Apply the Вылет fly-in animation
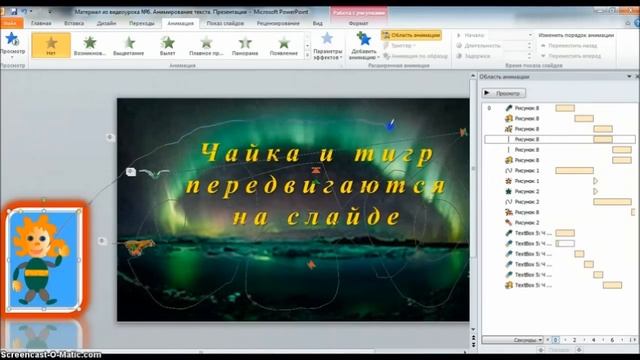 pos(167,45)
